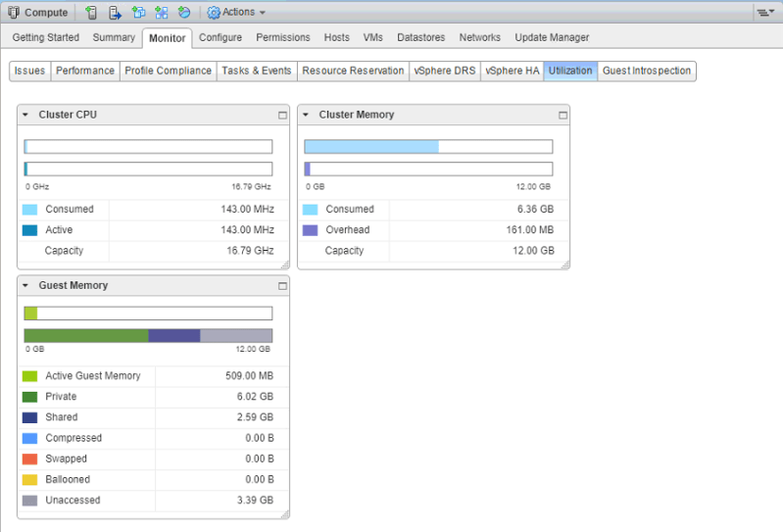Click the Move Hosts into Cluster icon
This screenshot has width=783, height=532.
pyautogui.click(x=115, y=13)
